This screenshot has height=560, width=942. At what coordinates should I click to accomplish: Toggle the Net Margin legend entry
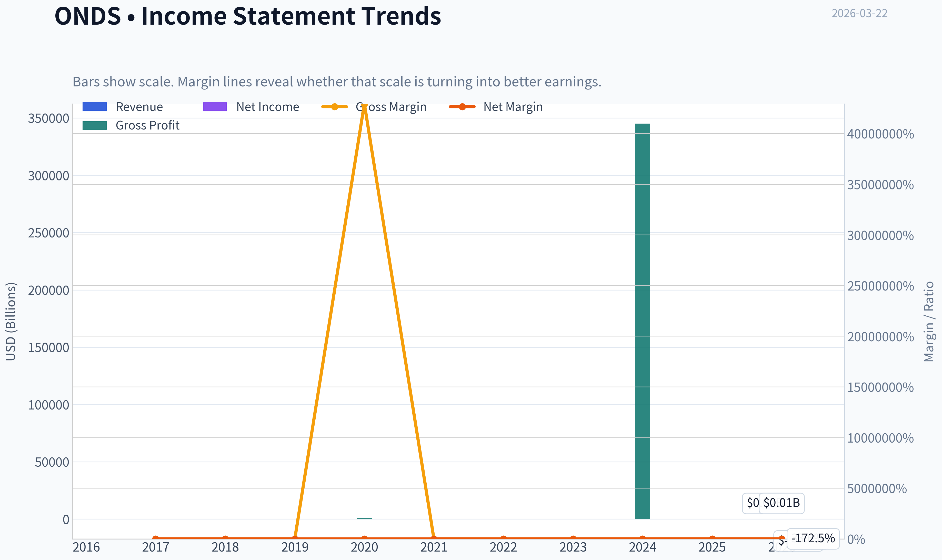[496, 107]
